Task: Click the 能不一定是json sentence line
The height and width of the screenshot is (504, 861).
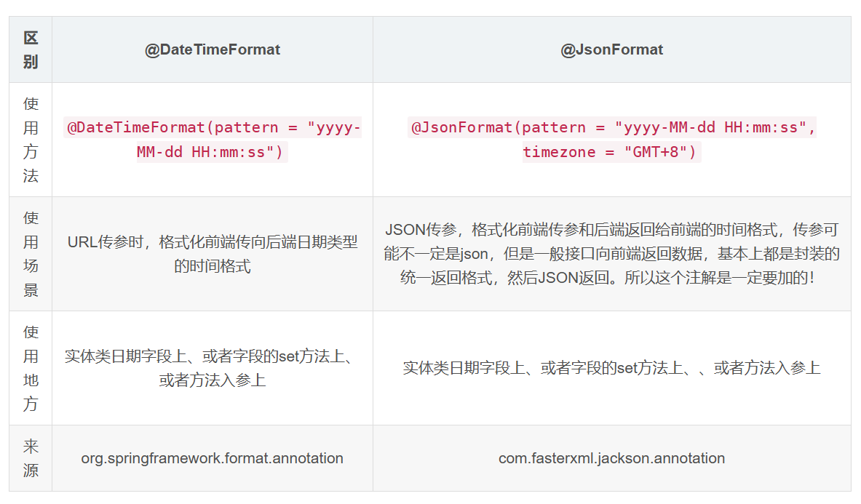Action: coord(611,254)
